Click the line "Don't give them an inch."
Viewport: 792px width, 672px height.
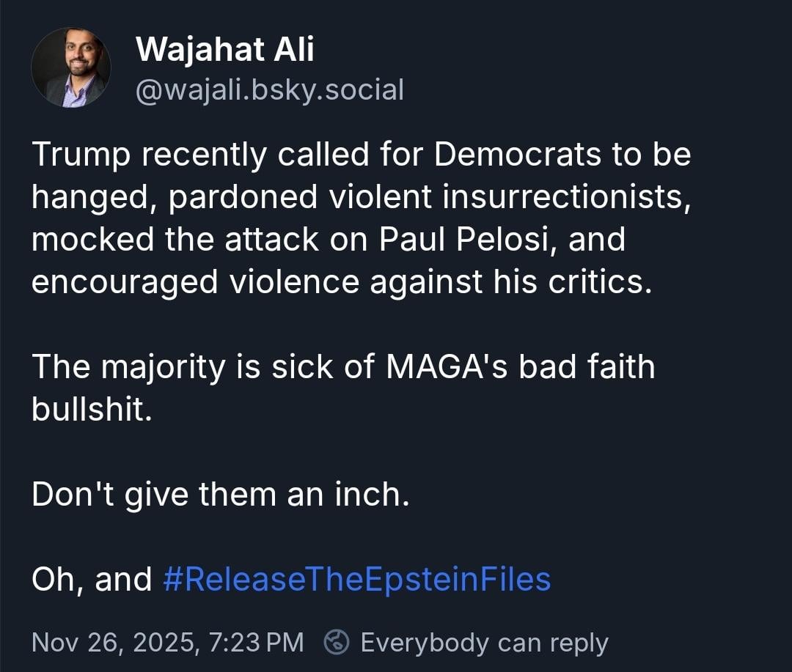click(220, 495)
